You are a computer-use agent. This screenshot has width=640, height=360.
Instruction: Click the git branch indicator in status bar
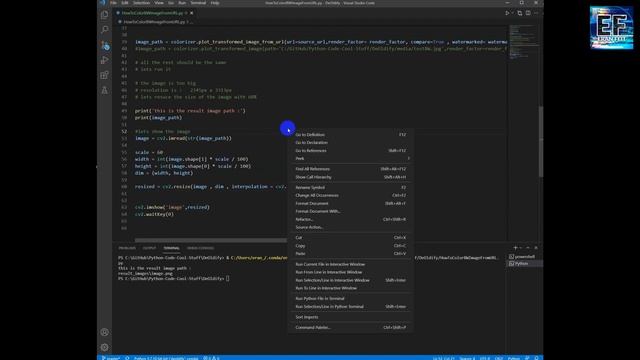click(x=111, y=358)
